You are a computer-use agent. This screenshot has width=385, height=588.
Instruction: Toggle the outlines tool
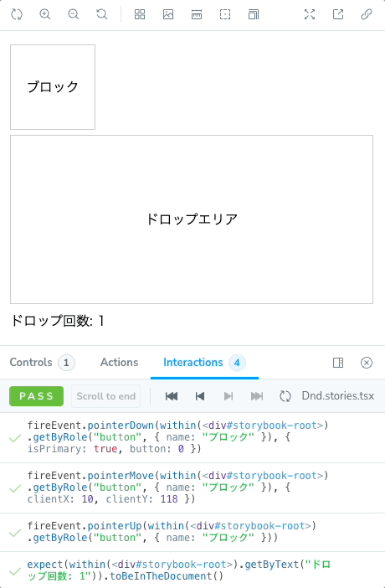click(x=225, y=14)
